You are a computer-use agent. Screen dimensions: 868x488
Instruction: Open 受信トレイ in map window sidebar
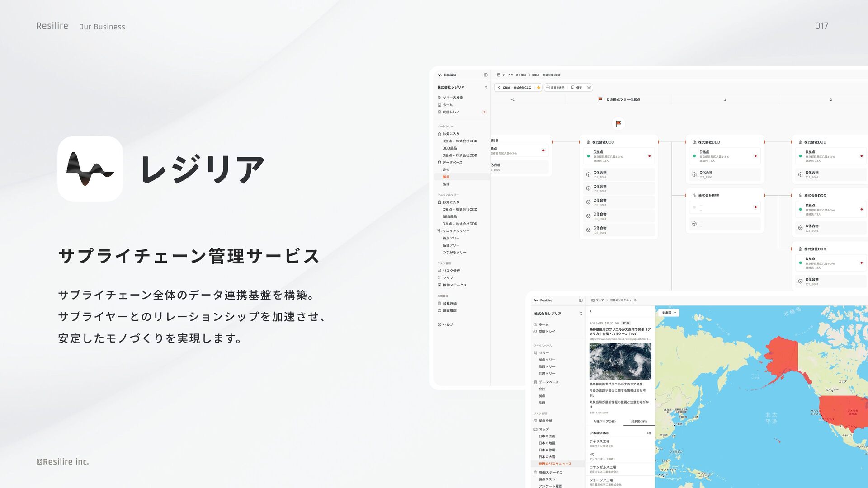[544, 332]
